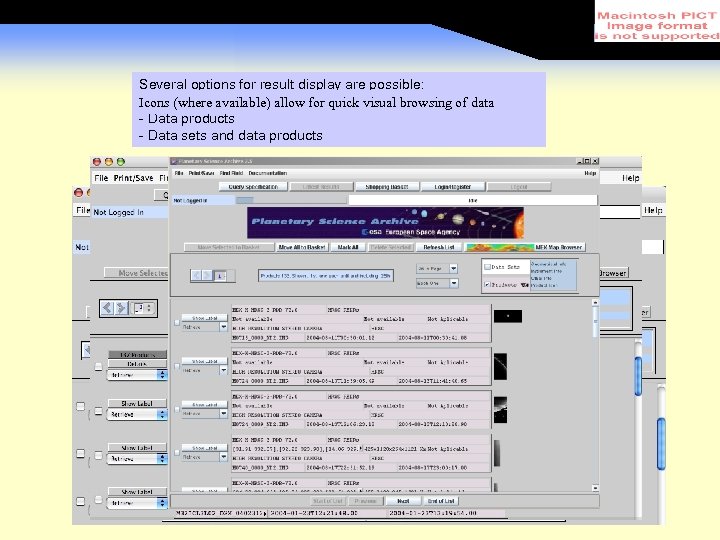Click Next at bottom of results
Viewport: 720px width, 540px height.
coord(403,501)
